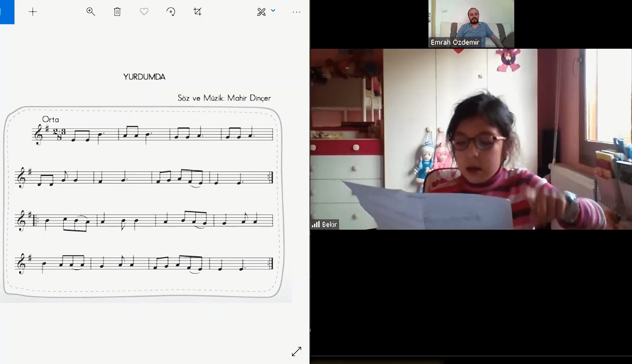Viewport: 632px width, 364px height.
Task: Click the signal strength icon beside Bekir
Action: coord(316,224)
